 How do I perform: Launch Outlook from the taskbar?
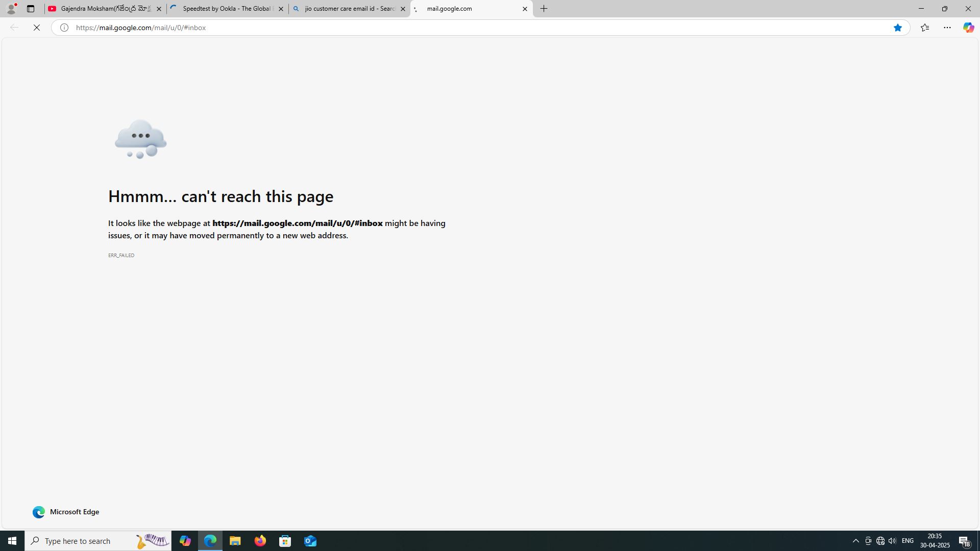coord(310,541)
